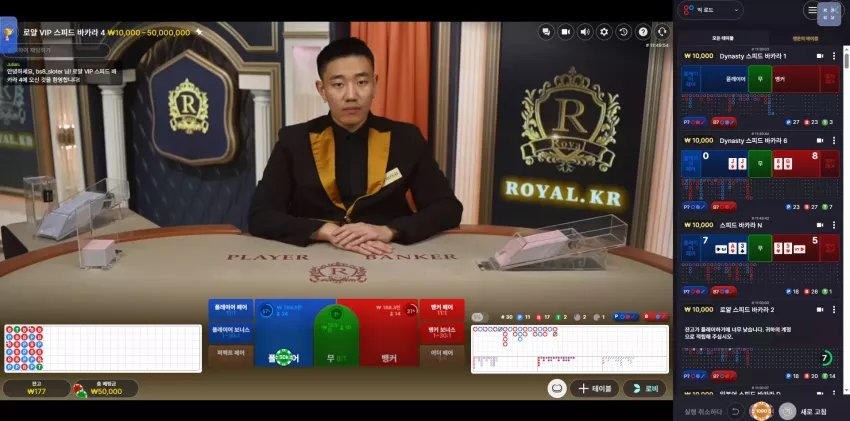Click the + 테이블 button
850x421 pixels.
pos(594,388)
